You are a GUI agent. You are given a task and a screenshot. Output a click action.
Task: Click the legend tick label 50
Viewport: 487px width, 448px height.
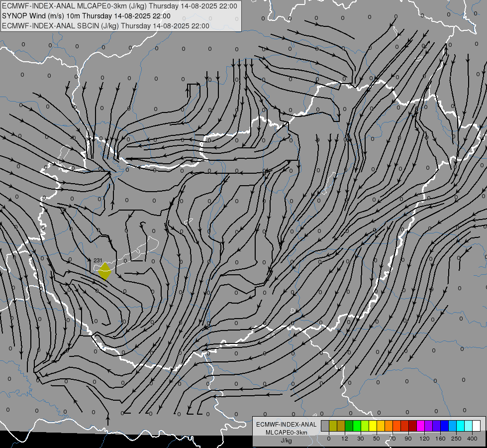(377, 439)
